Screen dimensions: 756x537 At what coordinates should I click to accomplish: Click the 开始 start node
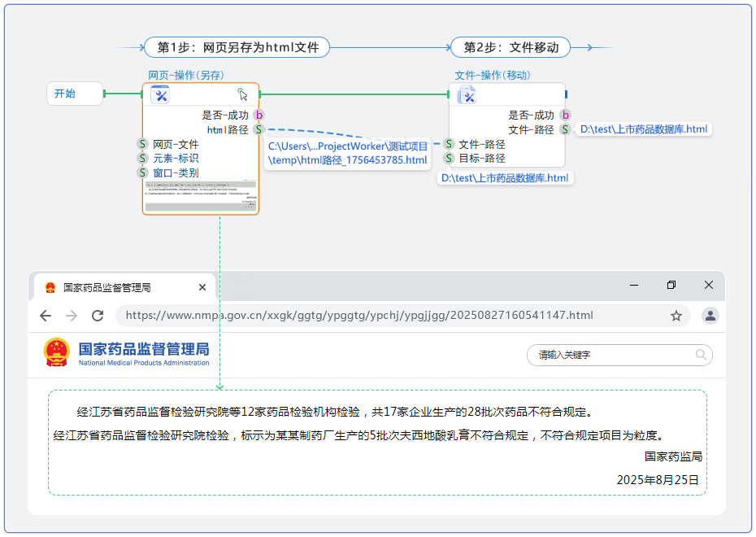point(74,94)
